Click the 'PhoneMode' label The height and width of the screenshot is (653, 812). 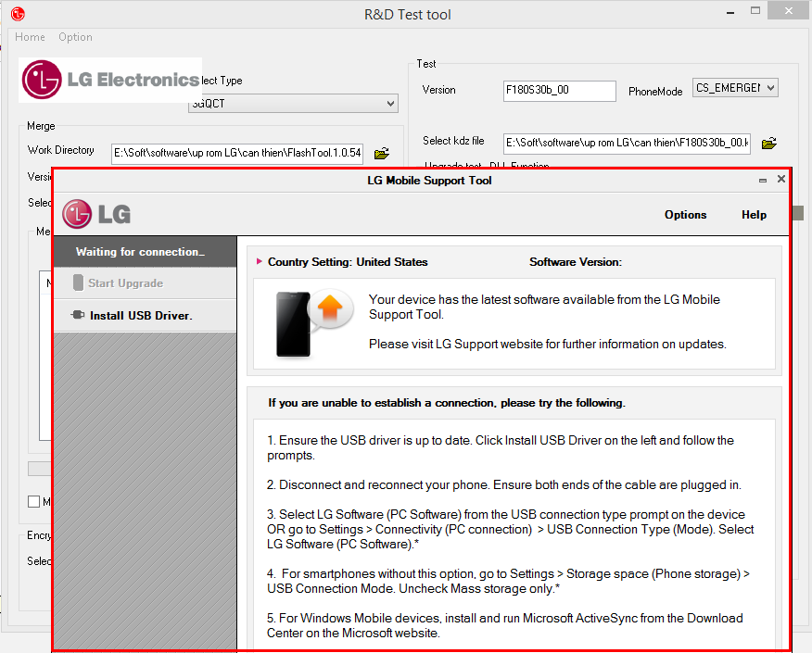pyautogui.click(x=655, y=92)
